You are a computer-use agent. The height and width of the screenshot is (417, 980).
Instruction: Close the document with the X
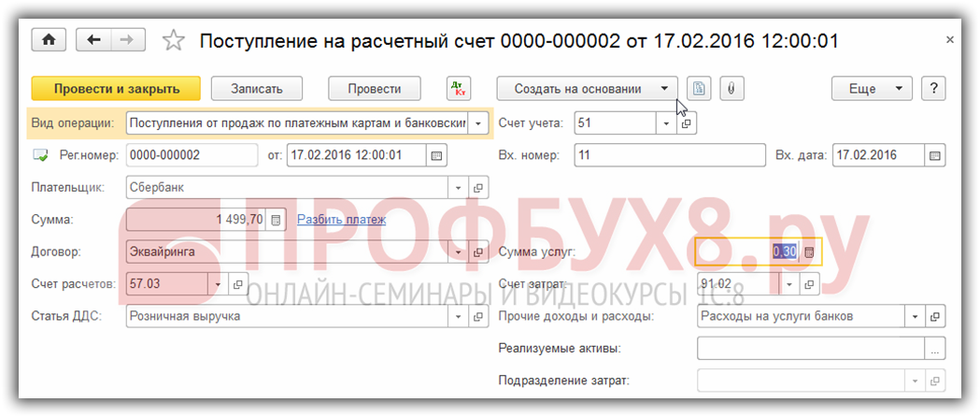tap(949, 40)
